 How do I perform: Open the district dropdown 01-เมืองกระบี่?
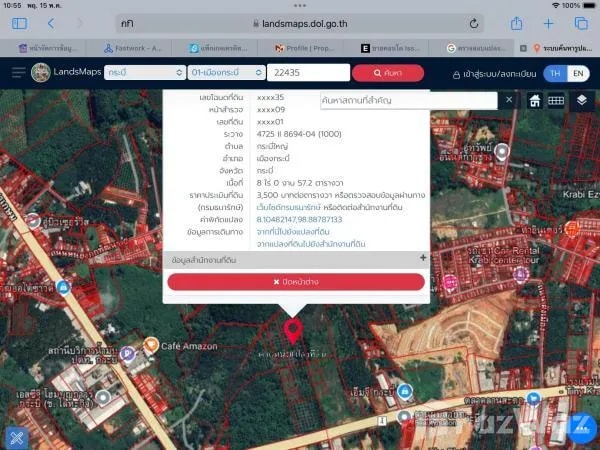tap(226, 73)
